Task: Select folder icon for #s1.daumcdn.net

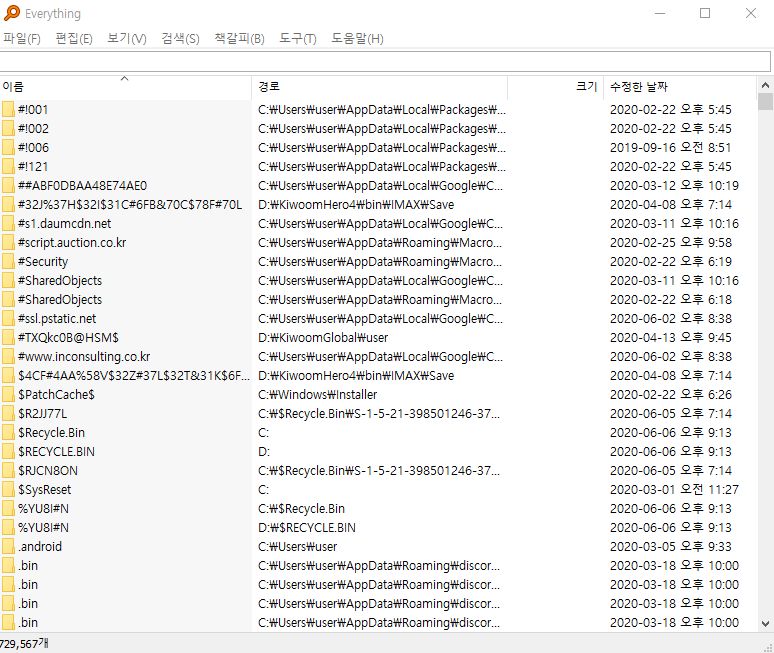Action: point(8,224)
